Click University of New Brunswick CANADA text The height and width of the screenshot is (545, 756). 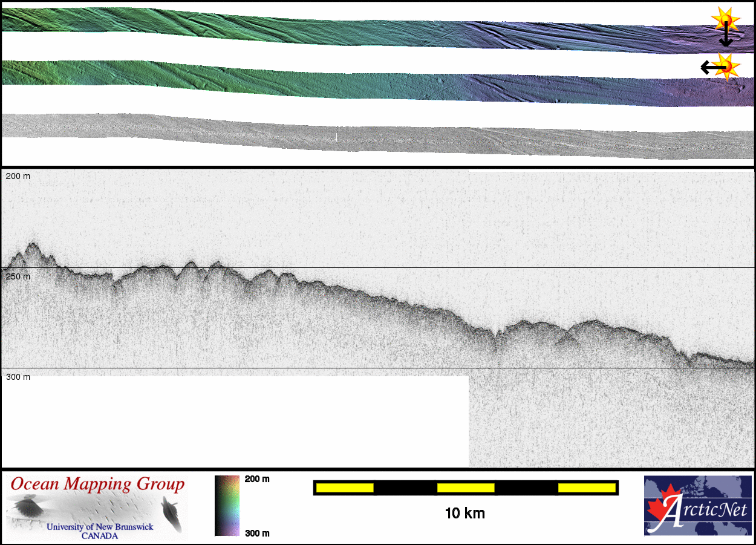100,531
